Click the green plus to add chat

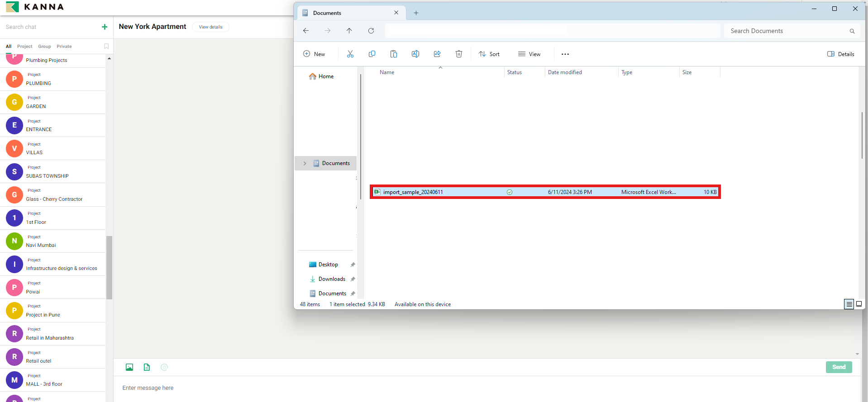(x=105, y=27)
